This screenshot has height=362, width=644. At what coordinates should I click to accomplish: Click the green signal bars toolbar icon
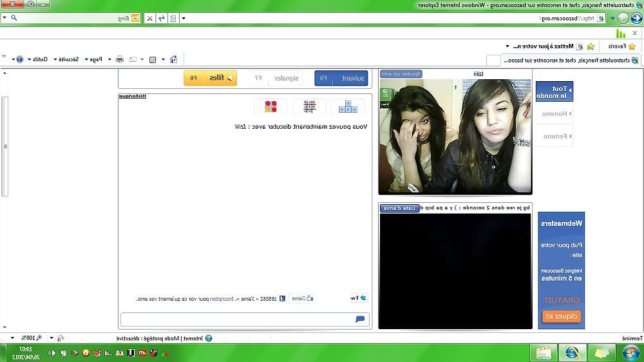[x=621, y=33]
